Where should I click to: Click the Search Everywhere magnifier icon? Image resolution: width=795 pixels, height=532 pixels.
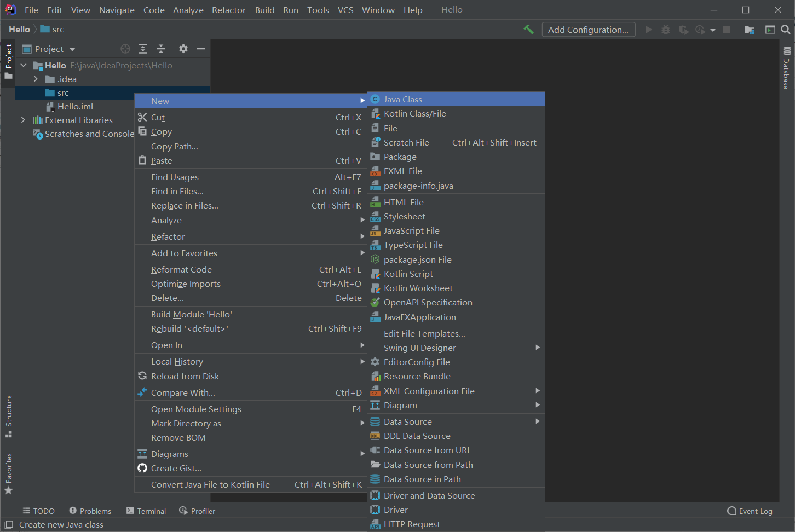click(786, 30)
